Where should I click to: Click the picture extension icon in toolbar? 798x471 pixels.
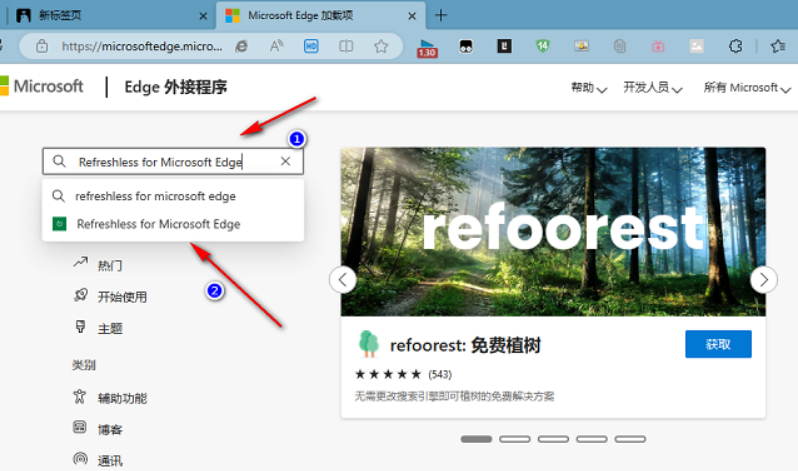pos(581,46)
